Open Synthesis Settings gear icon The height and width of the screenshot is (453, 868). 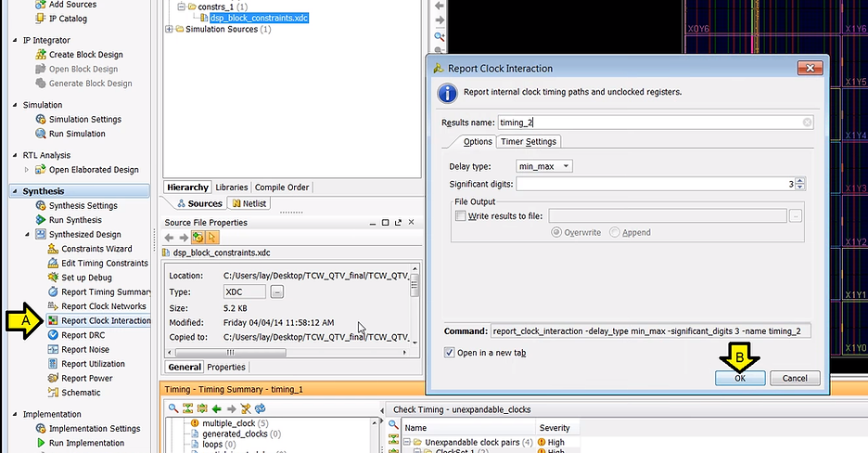point(41,205)
